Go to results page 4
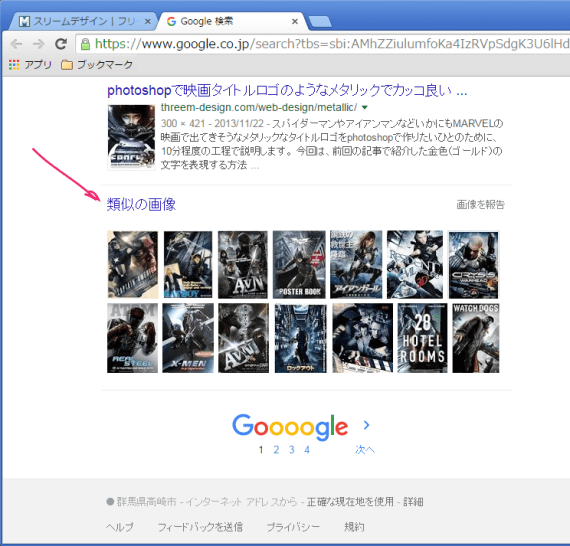Screen dimensions: 570x546 pos(307,450)
